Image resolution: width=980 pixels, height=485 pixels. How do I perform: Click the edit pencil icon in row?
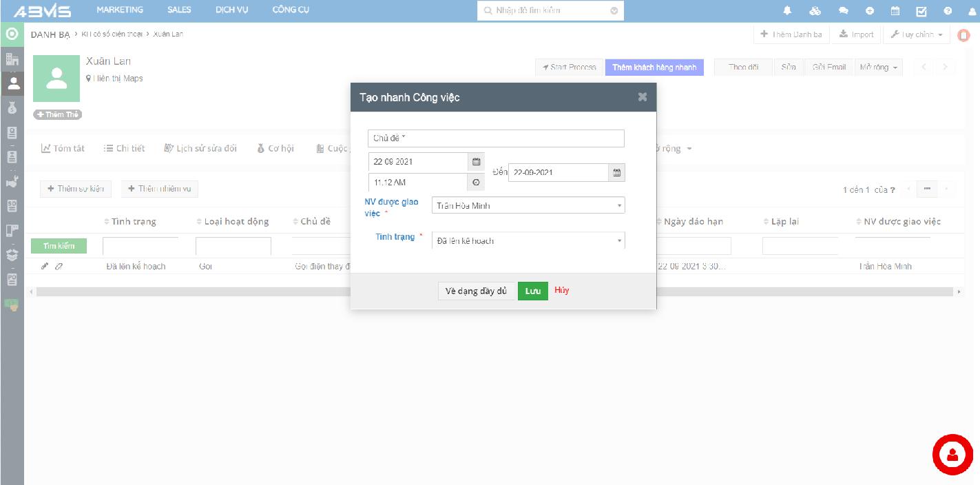(x=45, y=266)
